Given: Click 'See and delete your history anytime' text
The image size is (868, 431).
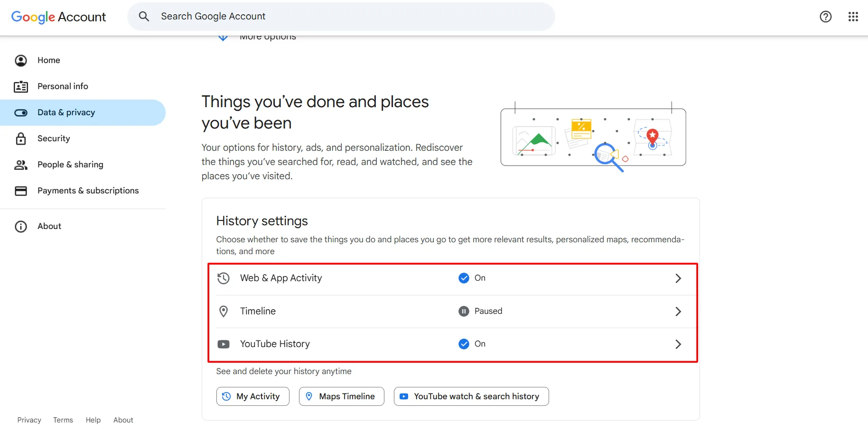Looking at the screenshot, I should tap(284, 371).
